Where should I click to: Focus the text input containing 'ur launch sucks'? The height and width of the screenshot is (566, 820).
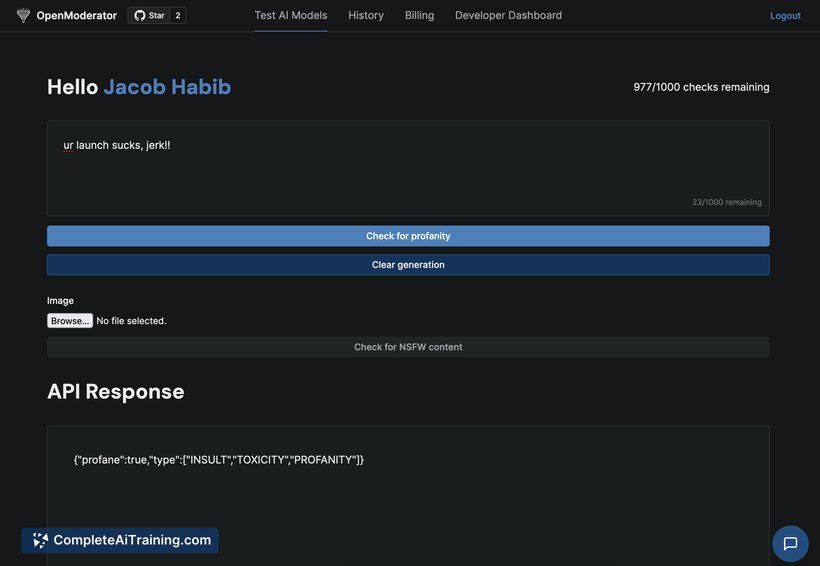point(408,168)
